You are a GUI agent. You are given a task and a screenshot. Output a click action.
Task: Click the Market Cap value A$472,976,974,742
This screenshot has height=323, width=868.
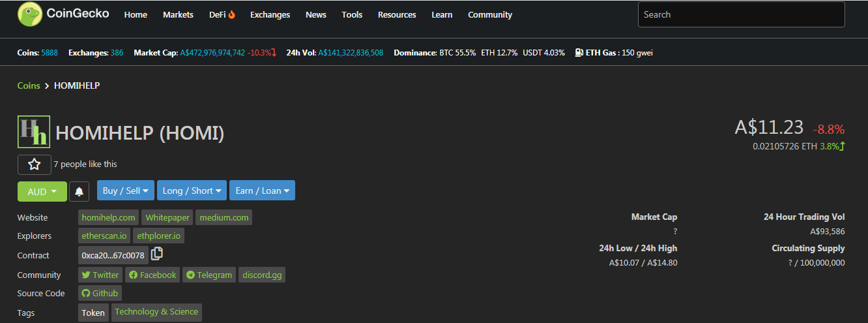point(212,52)
